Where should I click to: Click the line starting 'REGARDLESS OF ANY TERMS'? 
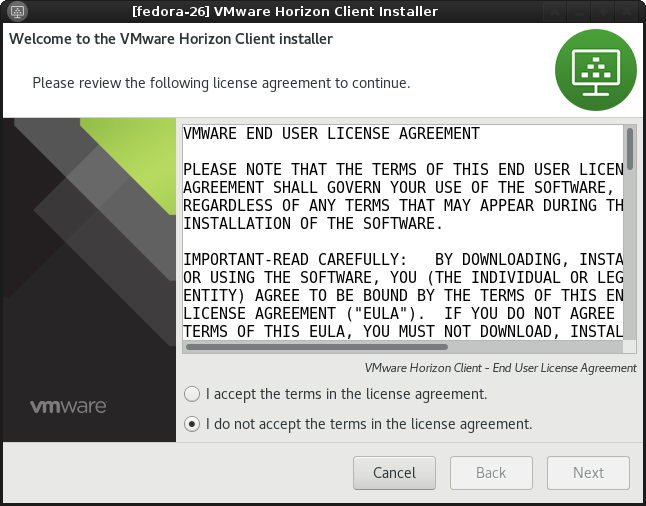coord(403,205)
